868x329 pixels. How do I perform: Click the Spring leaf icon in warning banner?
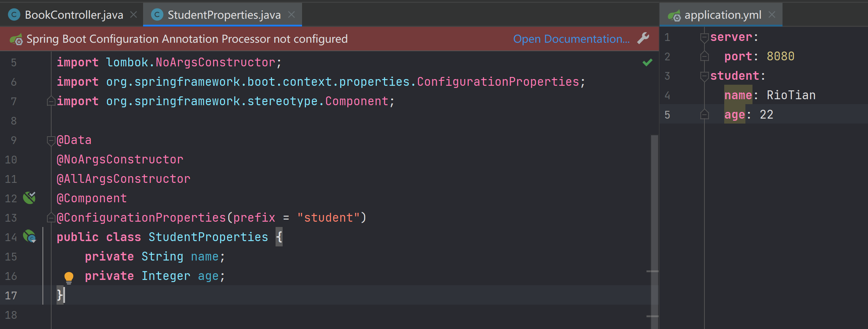(16, 39)
